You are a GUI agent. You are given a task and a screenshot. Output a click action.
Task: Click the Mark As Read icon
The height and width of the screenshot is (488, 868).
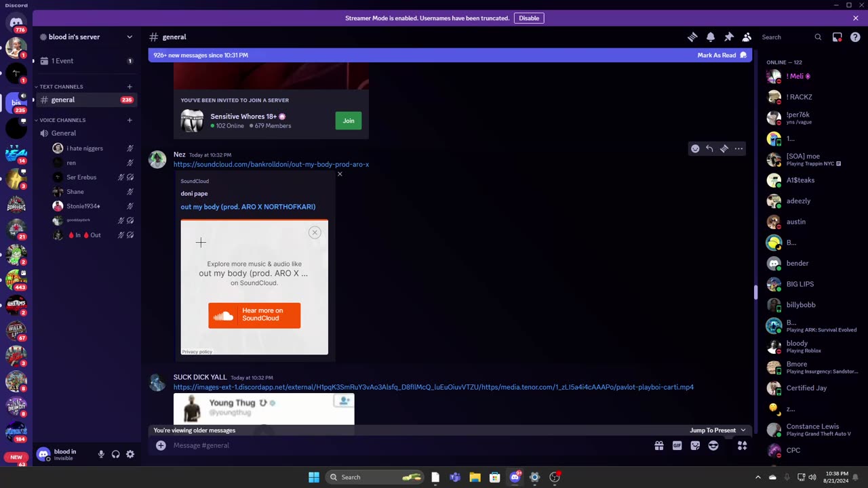tap(743, 55)
